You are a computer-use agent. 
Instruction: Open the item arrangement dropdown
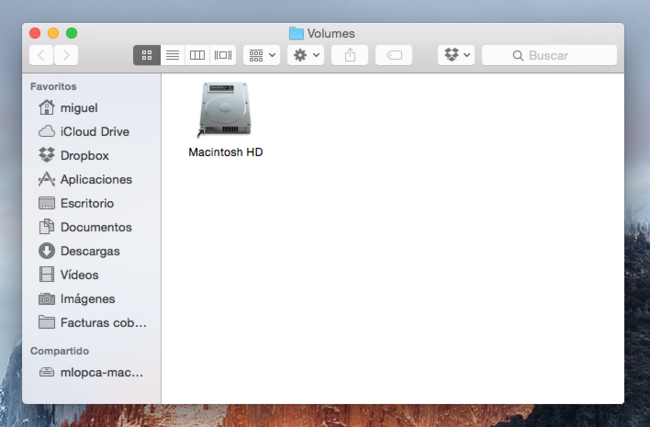262,55
